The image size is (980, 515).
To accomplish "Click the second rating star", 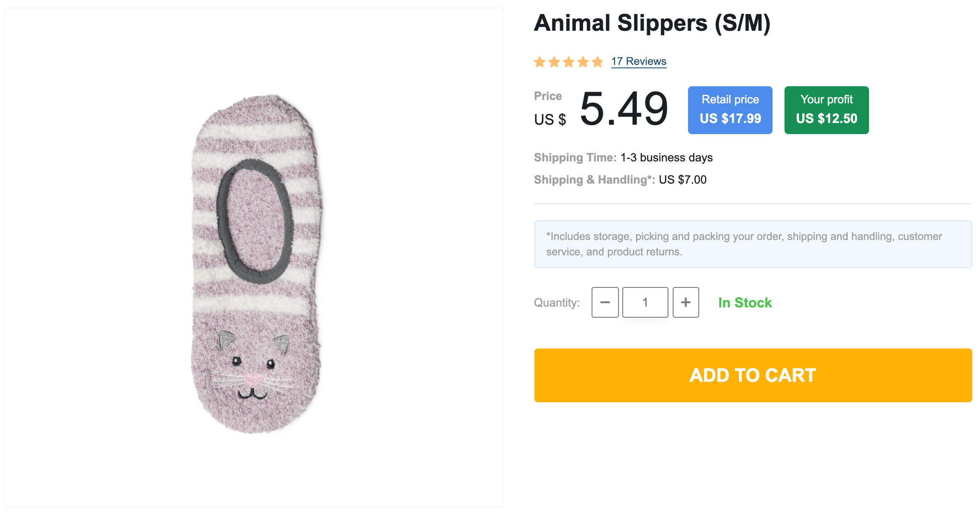I will coord(554,62).
